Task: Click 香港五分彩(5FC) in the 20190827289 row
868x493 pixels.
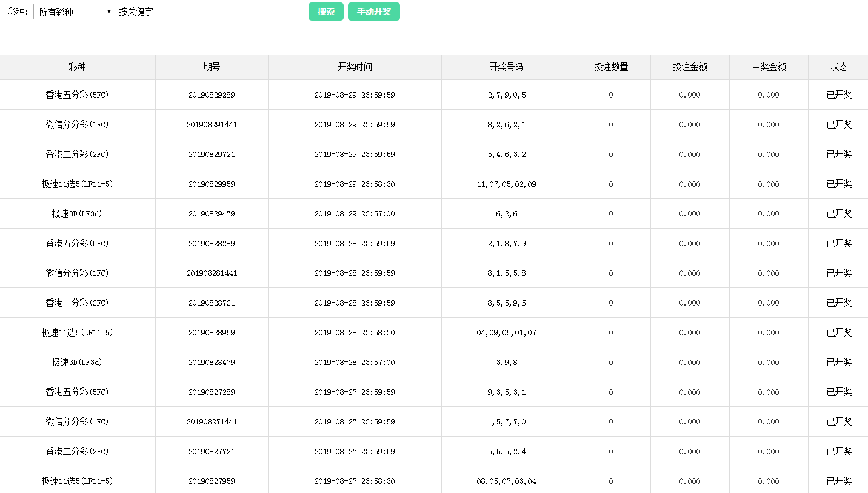Action: pos(77,392)
